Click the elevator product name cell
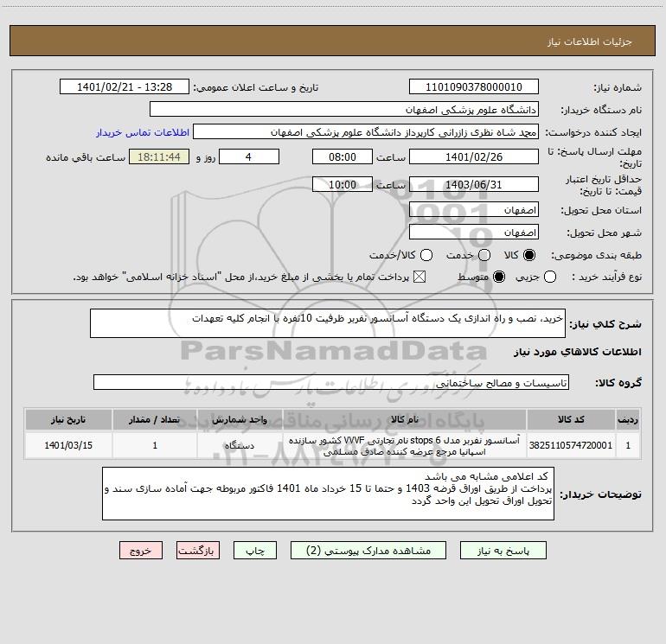 click(405, 445)
